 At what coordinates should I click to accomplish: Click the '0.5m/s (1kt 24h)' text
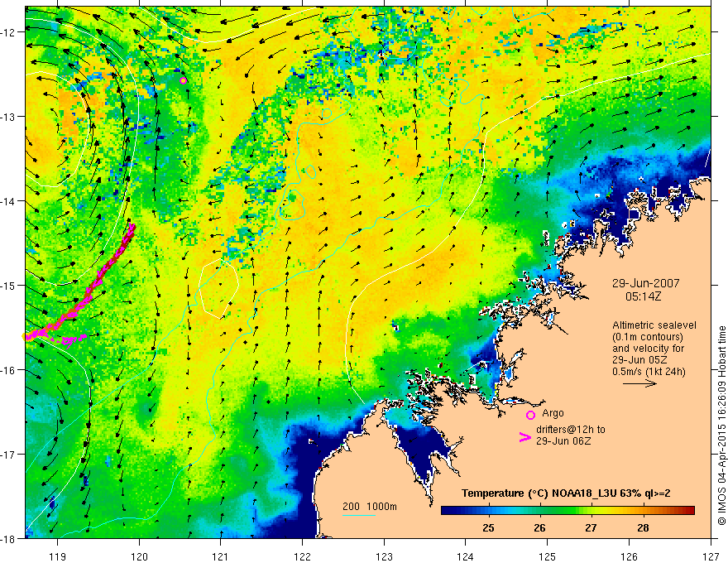click(649, 372)
